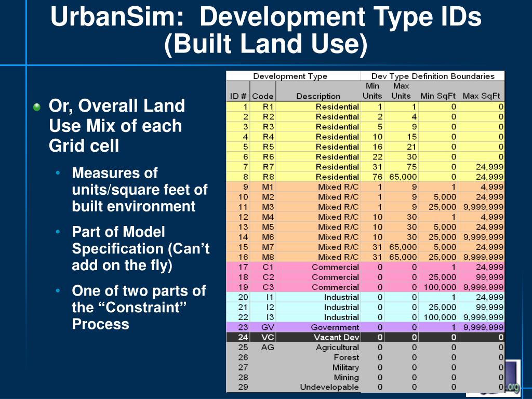This screenshot has width=532, height=399.
Task: Click Min SqFt "100,000" in row C3
Action: [x=440, y=287]
